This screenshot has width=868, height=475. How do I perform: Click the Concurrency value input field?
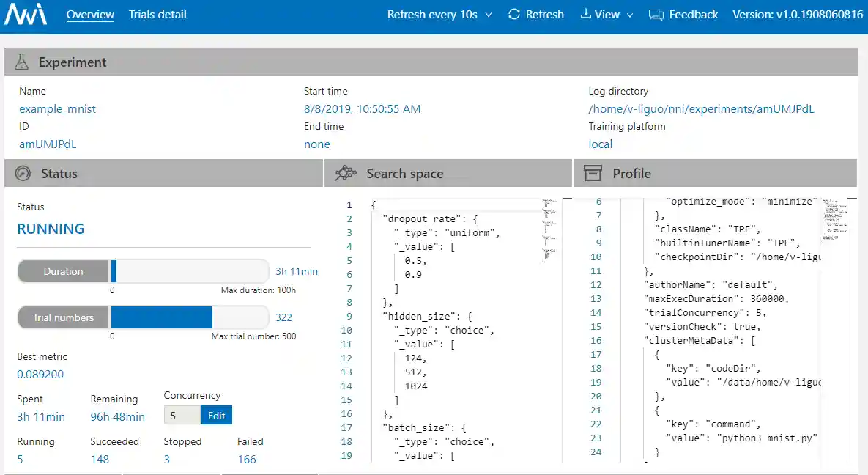point(181,415)
